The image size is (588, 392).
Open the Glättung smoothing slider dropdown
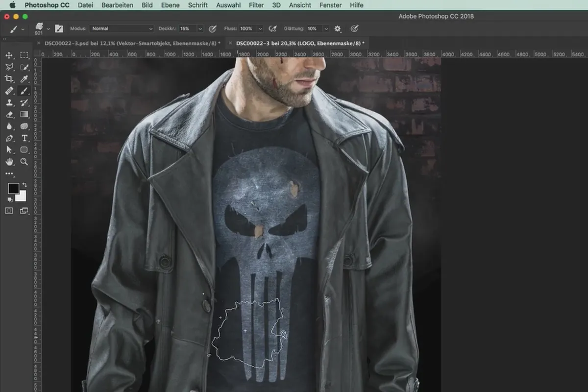(326, 29)
